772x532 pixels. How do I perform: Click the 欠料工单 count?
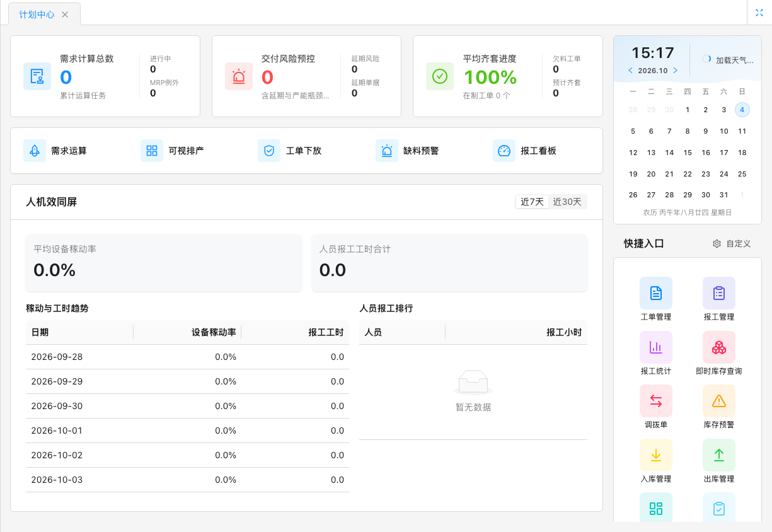tap(556, 69)
